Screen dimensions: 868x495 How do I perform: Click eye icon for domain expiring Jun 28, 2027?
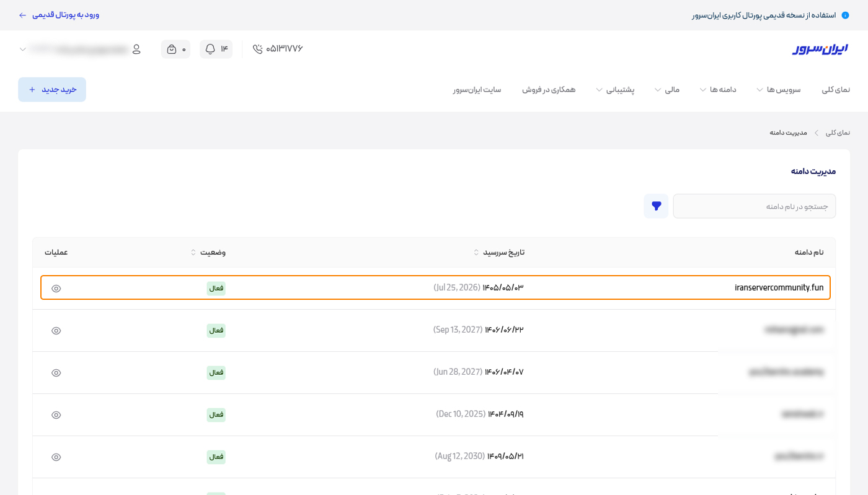[x=56, y=373]
